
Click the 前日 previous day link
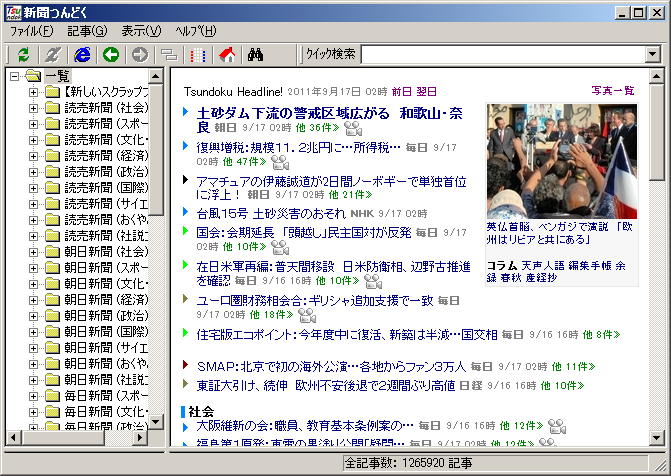(x=401, y=91)
